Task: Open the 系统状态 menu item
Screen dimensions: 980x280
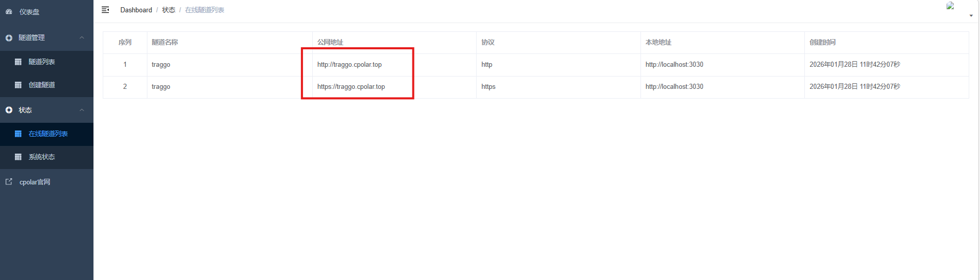Action: 42,157
